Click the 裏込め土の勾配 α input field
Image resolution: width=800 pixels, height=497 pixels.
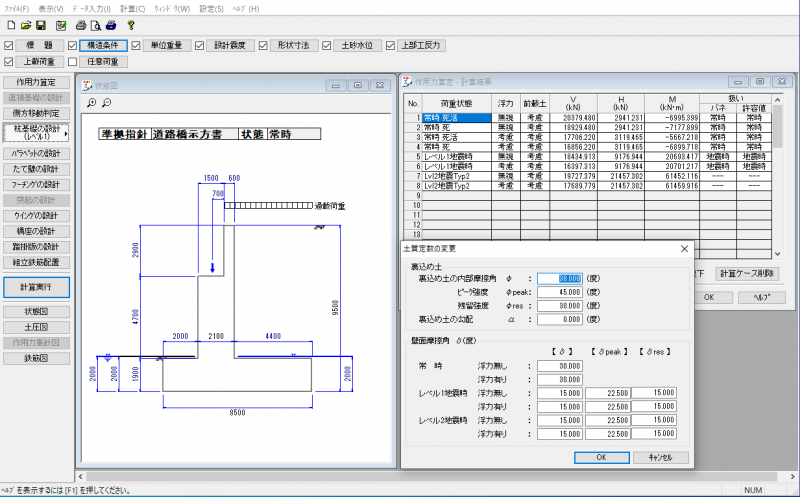click(560, 319)
